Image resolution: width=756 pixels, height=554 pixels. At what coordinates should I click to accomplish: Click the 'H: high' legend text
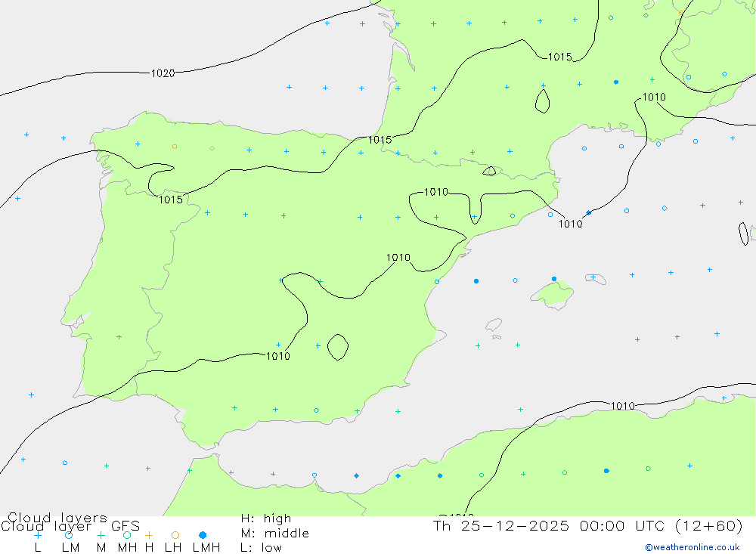coord(266,518)
